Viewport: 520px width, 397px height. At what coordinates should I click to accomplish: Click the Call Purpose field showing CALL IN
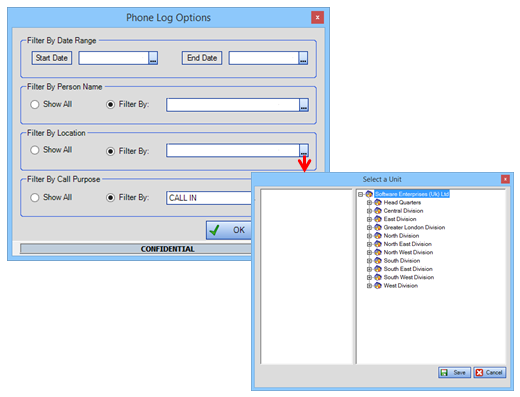209,198
